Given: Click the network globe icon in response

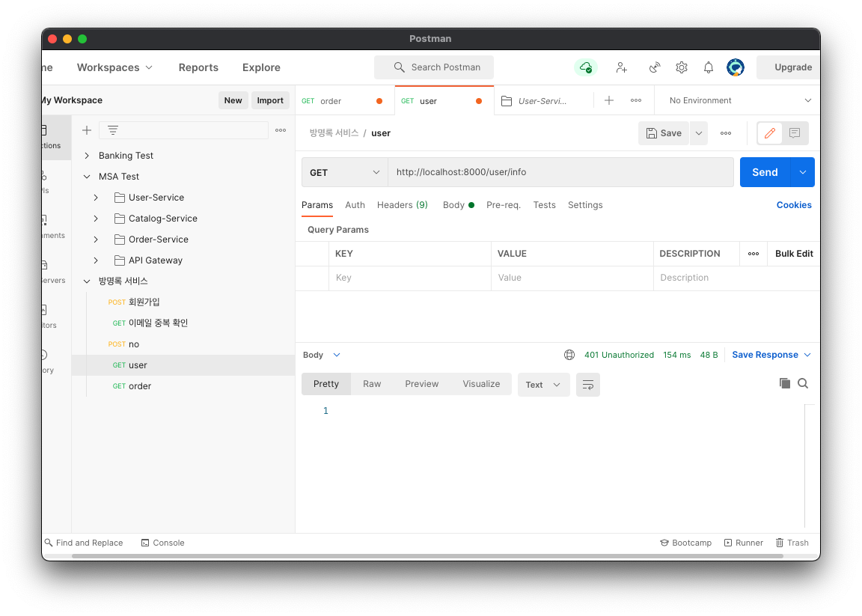Looking at the screenshot, I should pyautogui.click(x=569, y=355).
